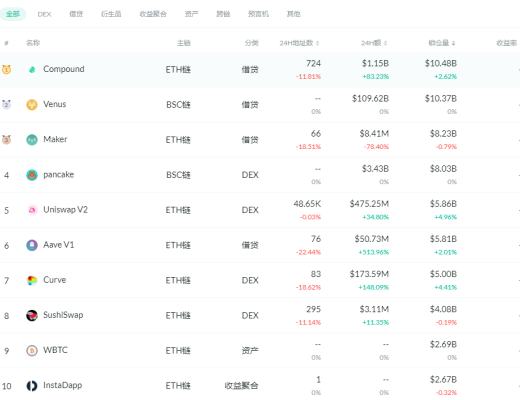520x400 pixels.
Task: Open the Uniswap V2 project name
Action: 65,209
